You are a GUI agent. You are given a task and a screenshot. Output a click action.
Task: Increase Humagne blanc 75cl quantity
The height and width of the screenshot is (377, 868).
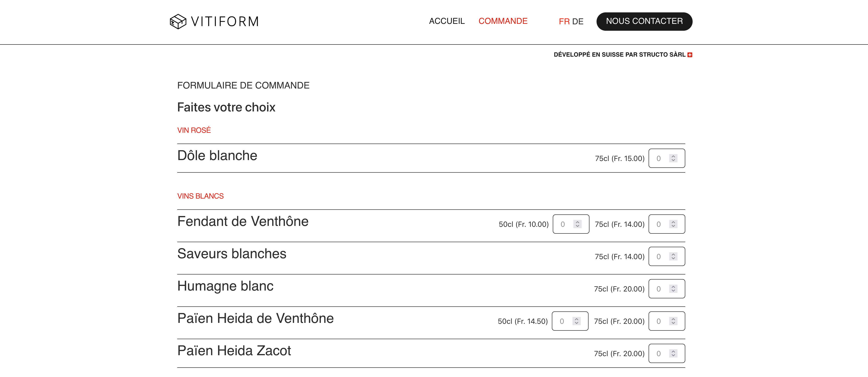673,286
